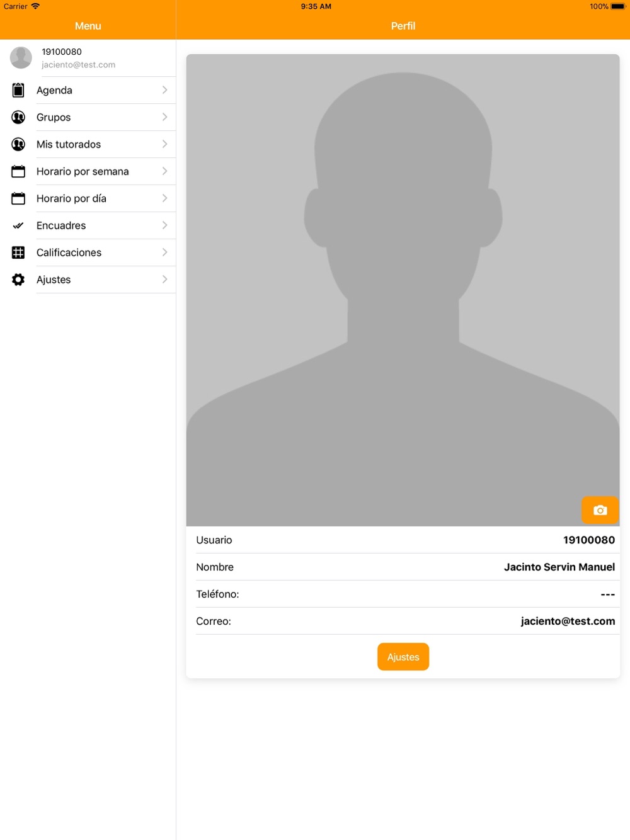Select the Teléfono row
630x840 pixels.
[x=403, y=594]
